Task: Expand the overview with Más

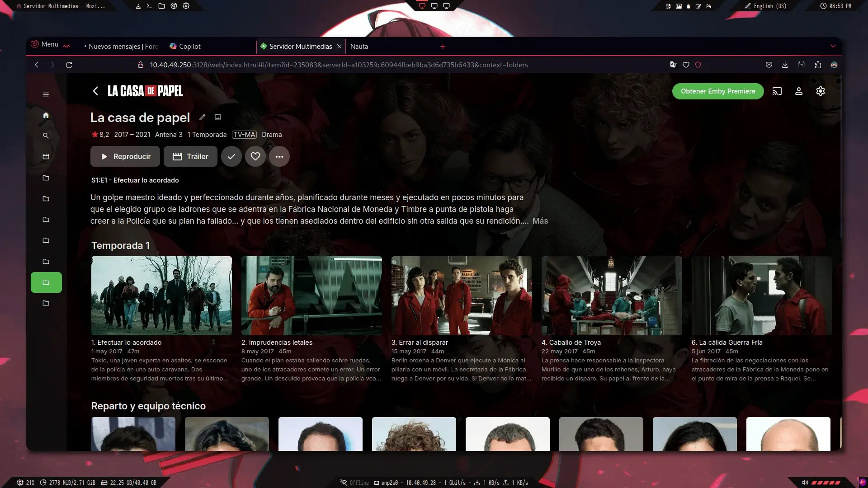Action: coord(540,221)
